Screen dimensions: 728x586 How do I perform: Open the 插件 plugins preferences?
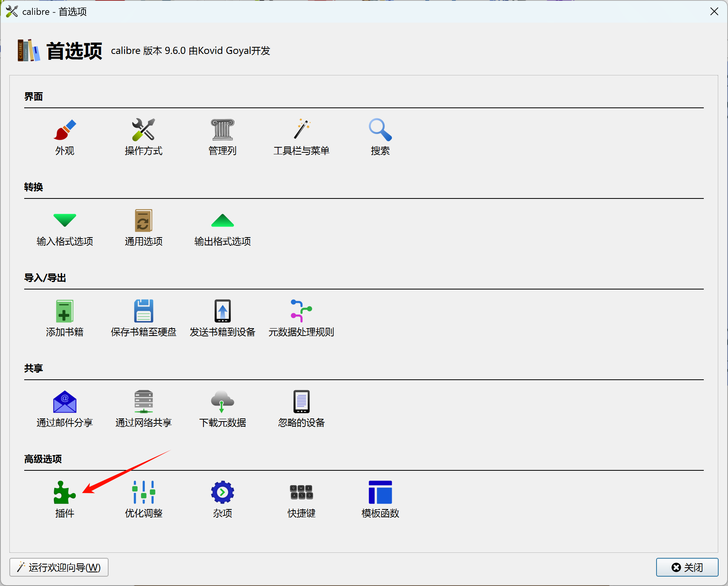click(65, 500)
